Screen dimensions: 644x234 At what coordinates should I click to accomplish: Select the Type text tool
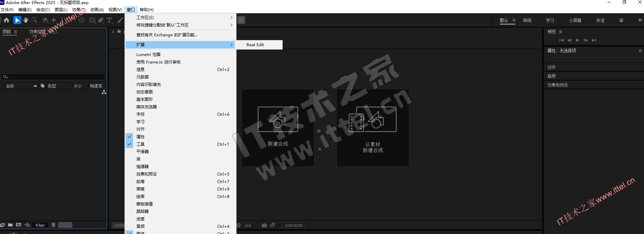point(110,20)
